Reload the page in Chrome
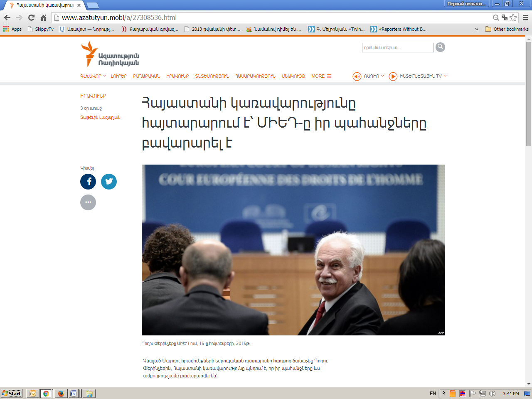The width and height of the screenshot is (532, 399). 31,17
